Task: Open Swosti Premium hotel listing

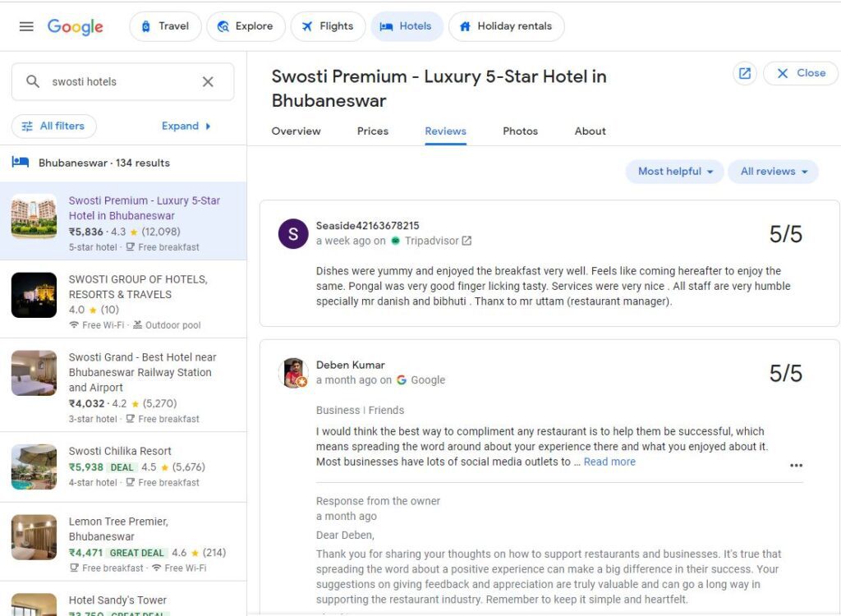Action: point(123,221)
